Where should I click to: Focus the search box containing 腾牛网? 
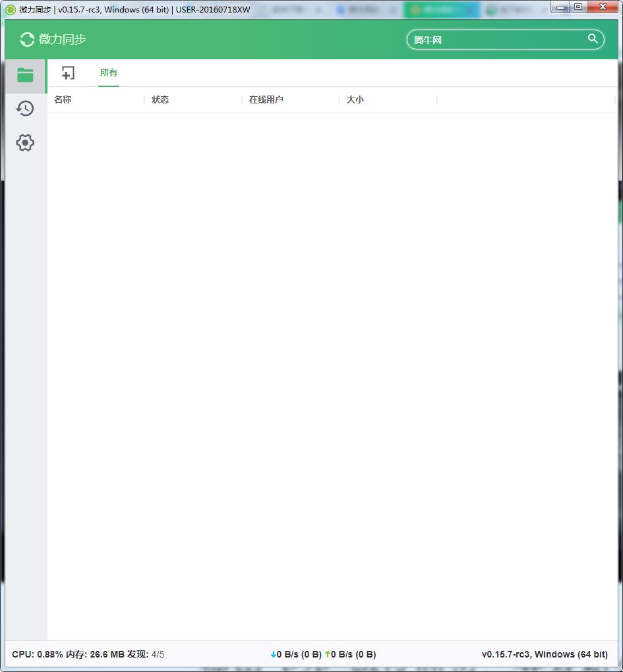click(x=494, y=40)
